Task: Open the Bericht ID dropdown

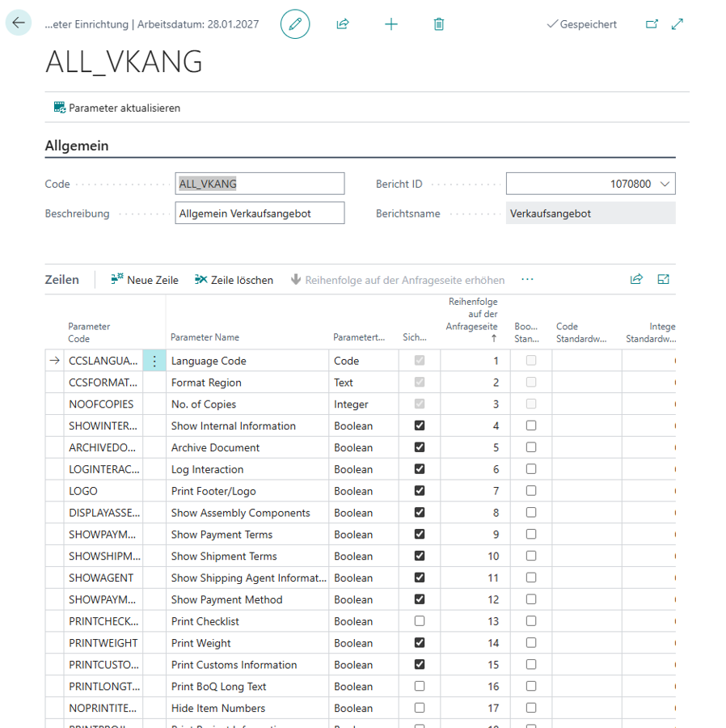Action: 665,184
